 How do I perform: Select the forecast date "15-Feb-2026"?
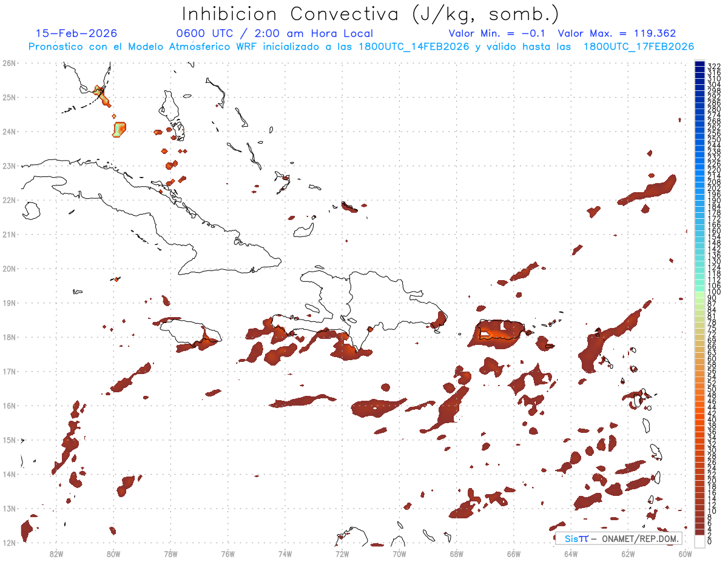tap(76, 33)
